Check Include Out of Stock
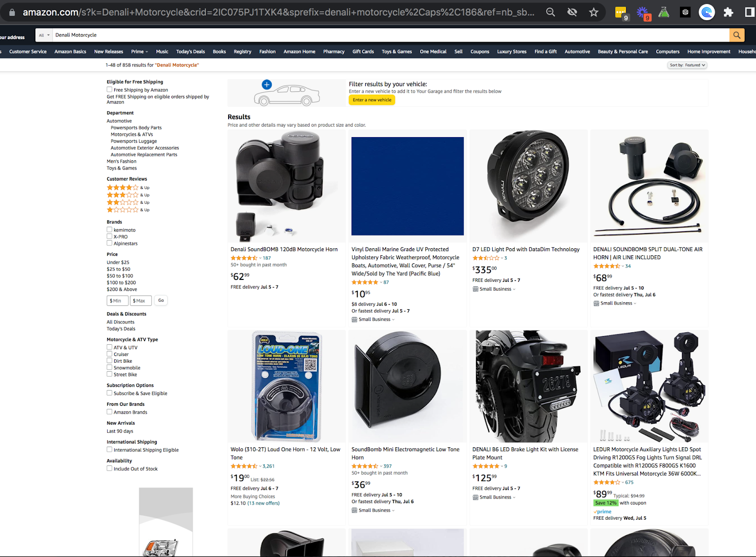 [x=110, y=469]
